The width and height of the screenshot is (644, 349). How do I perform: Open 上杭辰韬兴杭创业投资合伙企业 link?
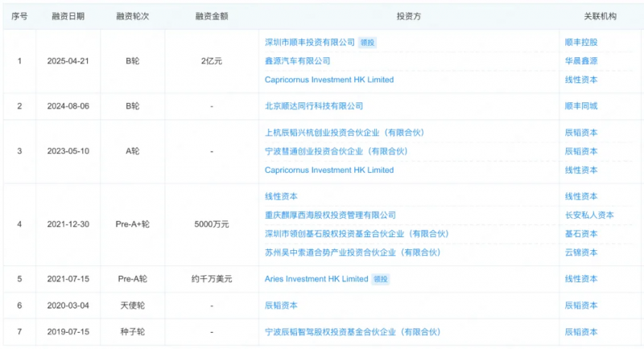tap(345, 133)
